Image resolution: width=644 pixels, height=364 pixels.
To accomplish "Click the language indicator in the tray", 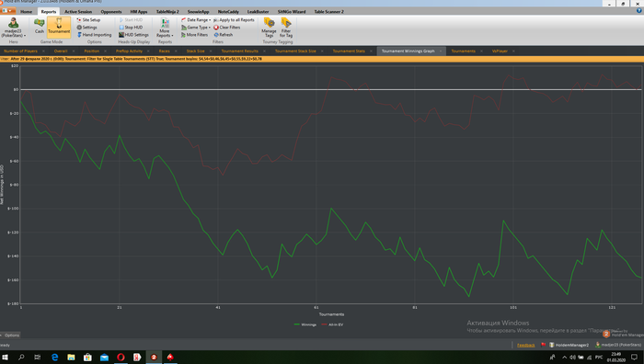I will pos(599,357).
